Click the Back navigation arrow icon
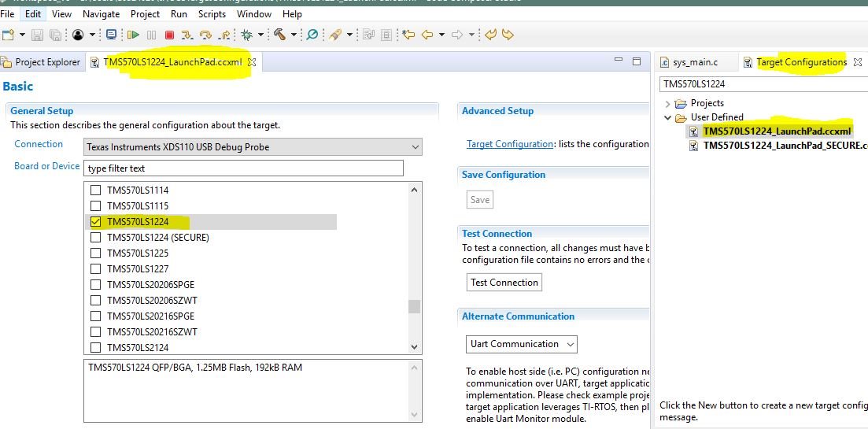The height and width of the screenshot is (429, 868). pos(427,35)
